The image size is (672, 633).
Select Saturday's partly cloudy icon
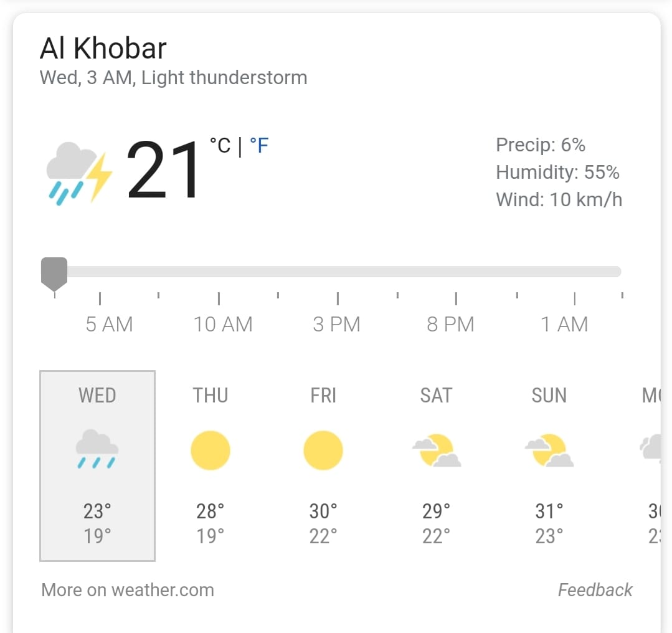[x=437, y=450]
